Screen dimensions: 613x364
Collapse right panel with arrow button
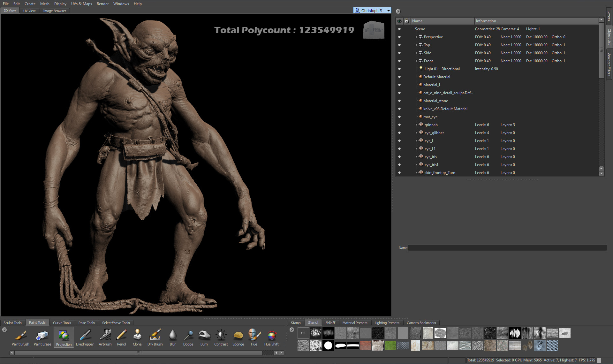click(x=398, y=11)
